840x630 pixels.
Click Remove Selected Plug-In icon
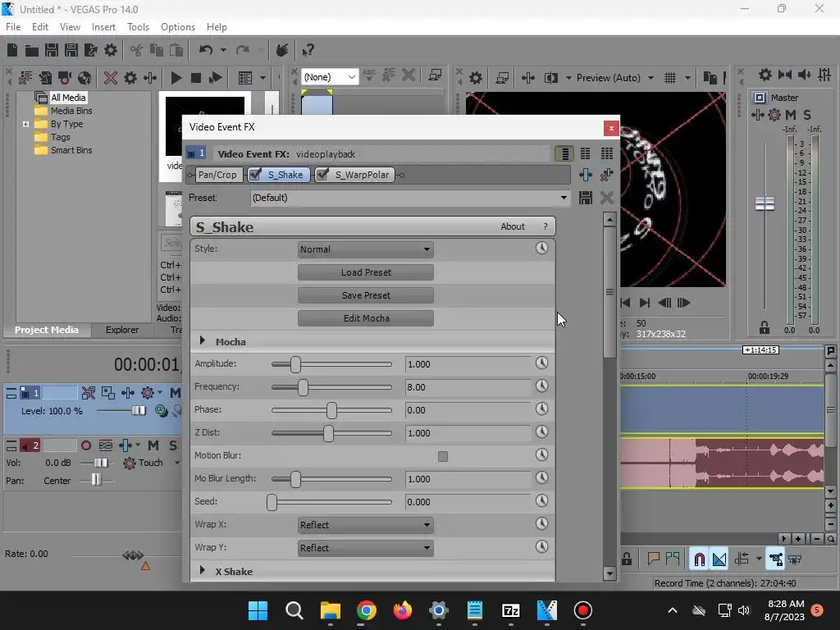pyautogui.click(x=606, y=175)
